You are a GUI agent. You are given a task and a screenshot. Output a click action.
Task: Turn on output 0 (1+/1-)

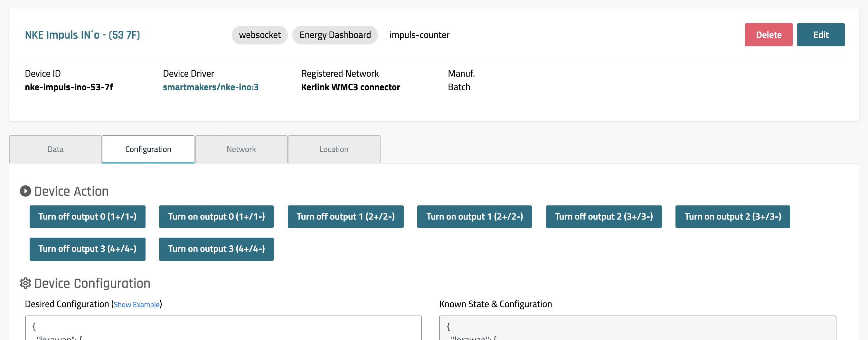[216, 217]
